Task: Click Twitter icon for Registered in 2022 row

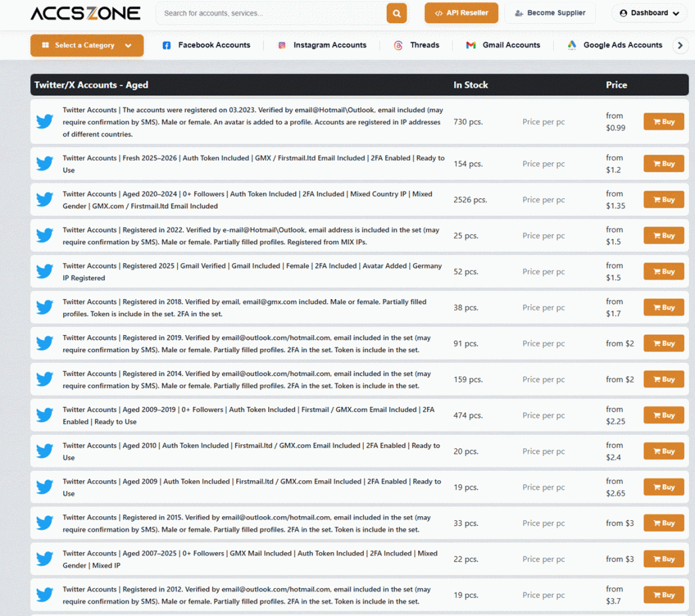Action: (x=45, y=235)
